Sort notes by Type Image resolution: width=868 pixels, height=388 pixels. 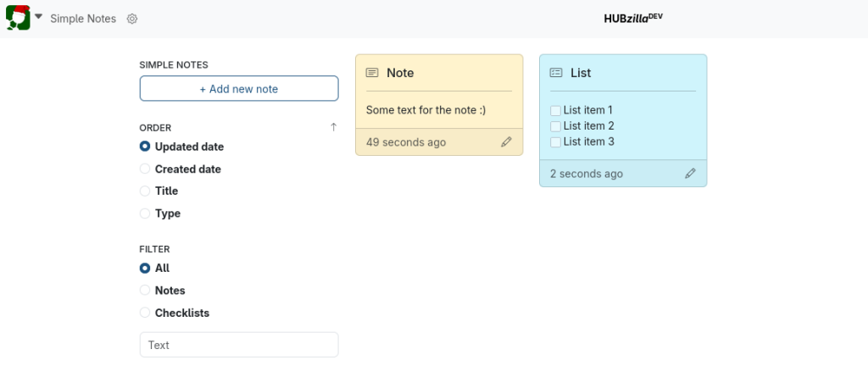pyautogui.click(x=145, y=213)
